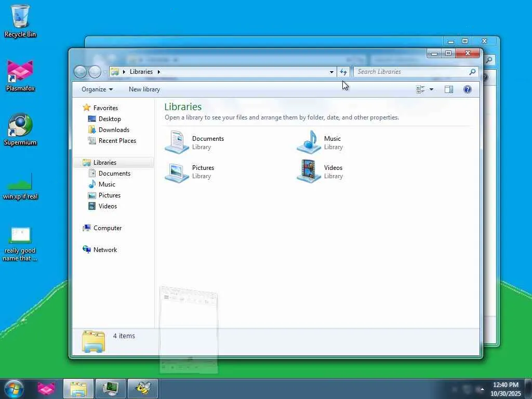Click the Forward navigation arrow button
This screenshot has width=532, height=399.
coord(95,72)
